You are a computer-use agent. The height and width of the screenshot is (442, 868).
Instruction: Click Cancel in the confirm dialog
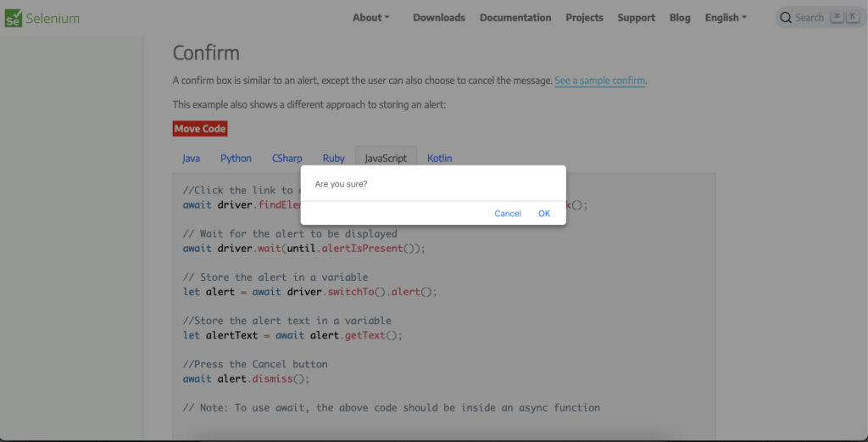508,213
